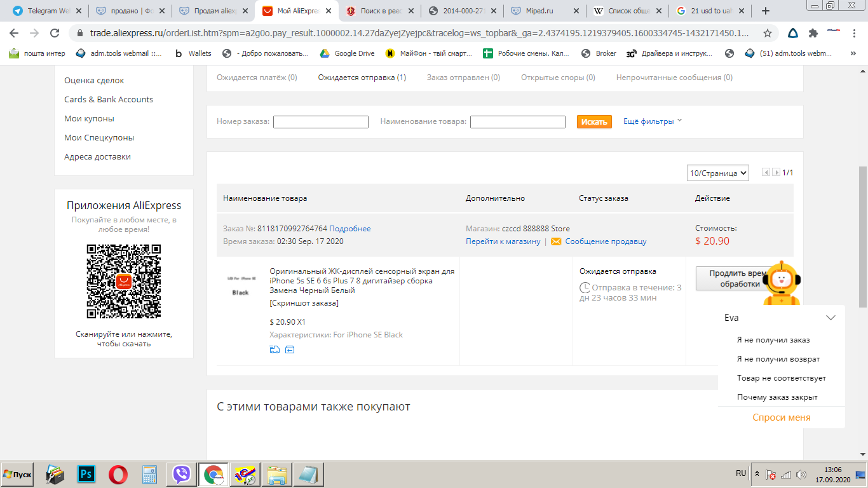Choose Почему заказ закрыт in Eva
Viewport: 868px width, 488px height.
point(777,397)
